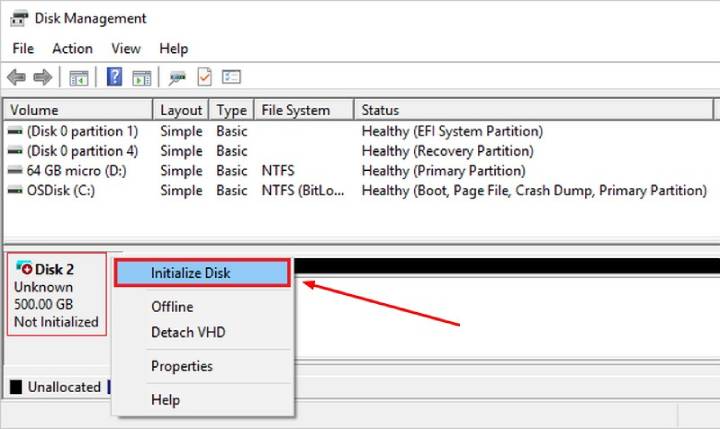This screenshot has width=720, height=429.
Task: Click the Disk 2 red-arrow status icon
Action: 24,267
